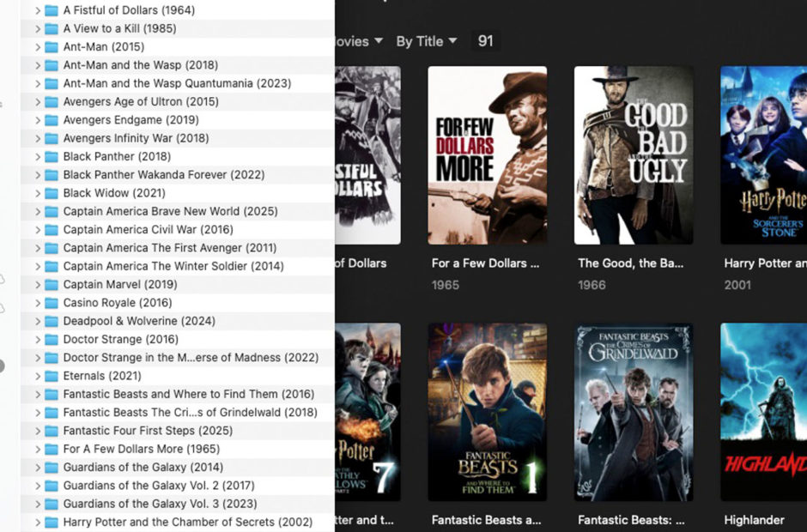Click the Captain America Civil War folder icon
This screenshot has width=807, height=532.
pyautogui.click(x=52, y=229)
